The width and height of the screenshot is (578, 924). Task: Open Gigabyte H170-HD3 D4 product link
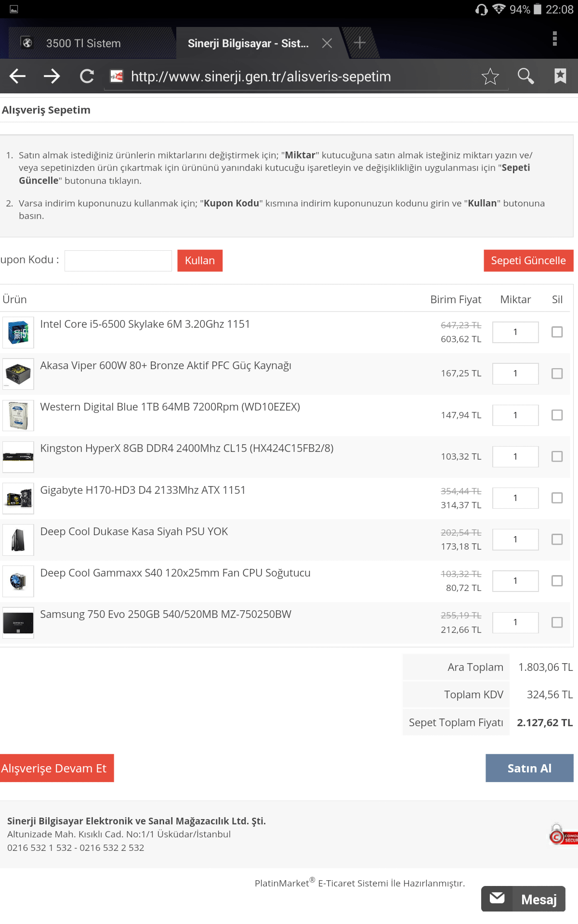(143, 490)
